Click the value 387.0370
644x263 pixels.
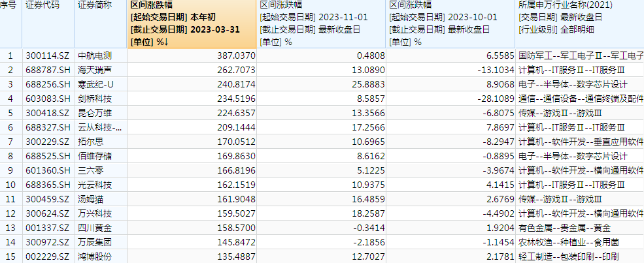coord(236,55)
